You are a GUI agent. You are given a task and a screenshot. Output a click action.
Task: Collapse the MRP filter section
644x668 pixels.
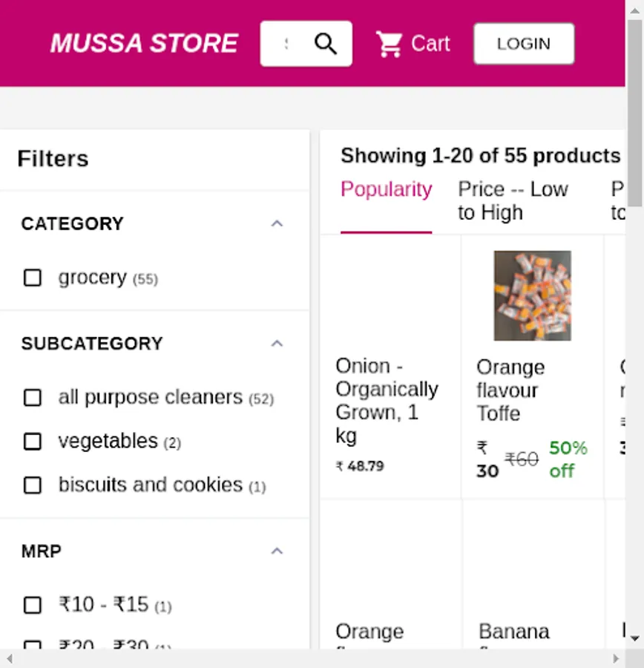277,551
